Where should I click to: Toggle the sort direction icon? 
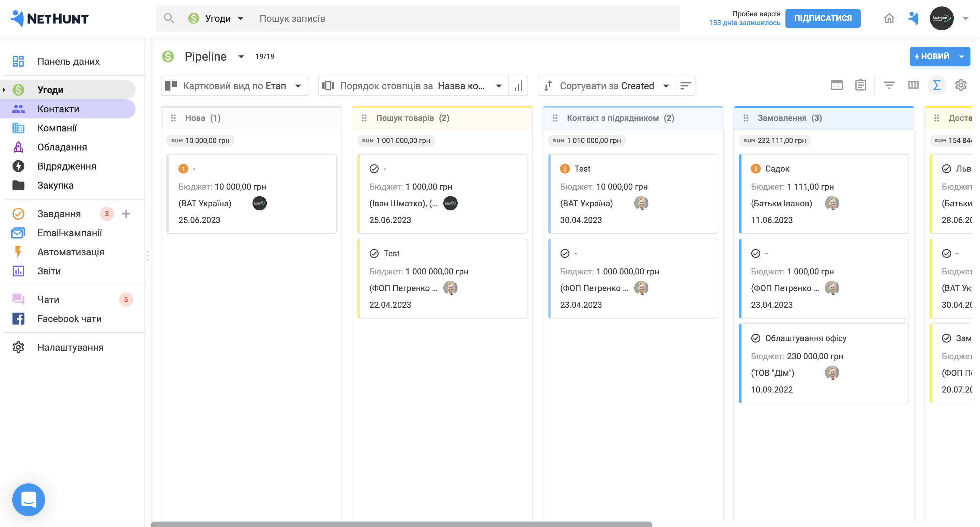tap(685, 86)
